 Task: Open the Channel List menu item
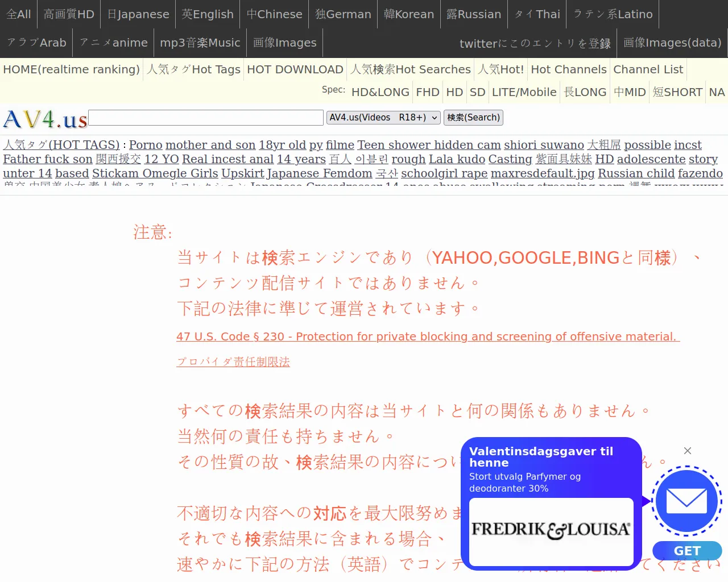coord(648,69)
